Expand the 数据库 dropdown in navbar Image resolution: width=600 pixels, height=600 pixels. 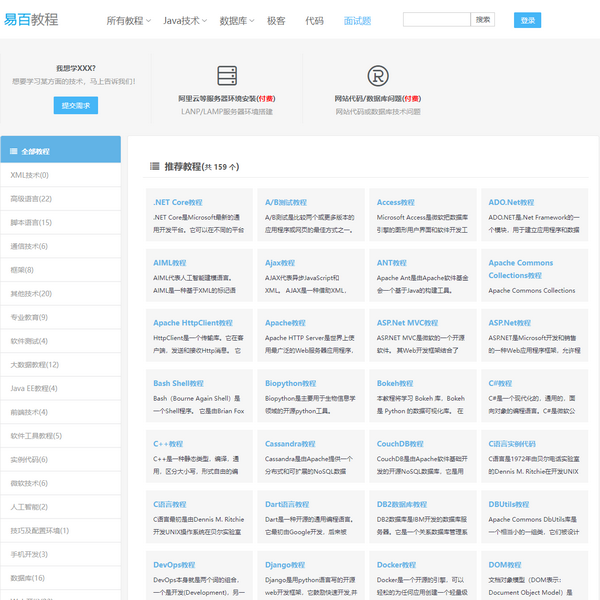point(237,20)
